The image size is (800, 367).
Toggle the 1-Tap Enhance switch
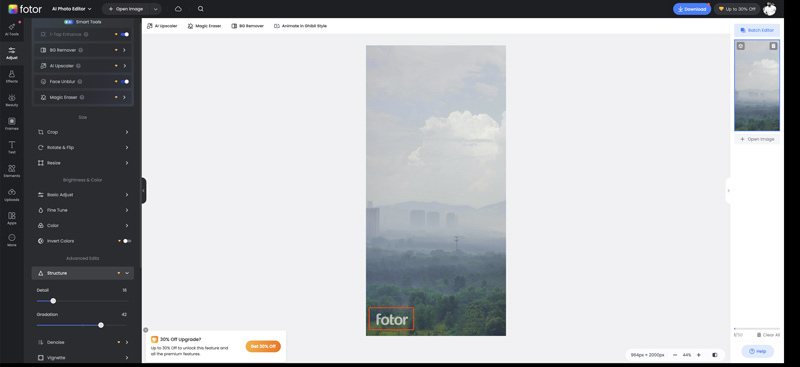(125, 34)
